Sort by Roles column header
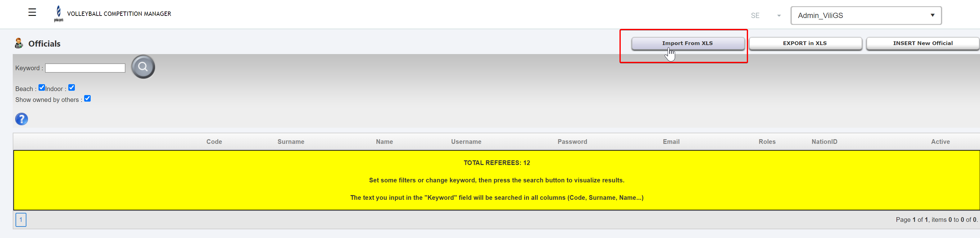Viewport: 980px width, 238px height. [x=767, y=142]
